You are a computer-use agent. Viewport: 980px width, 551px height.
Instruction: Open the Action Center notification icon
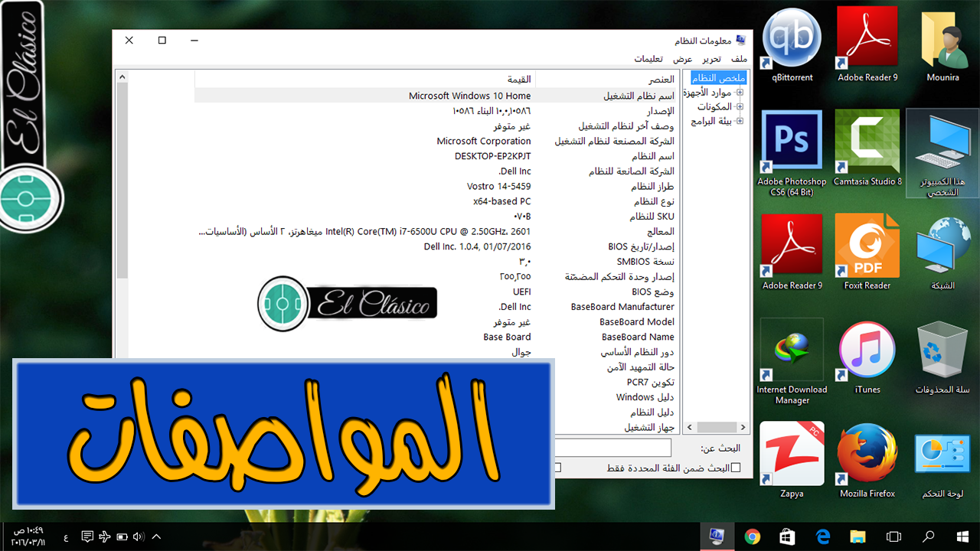point(87,537)
